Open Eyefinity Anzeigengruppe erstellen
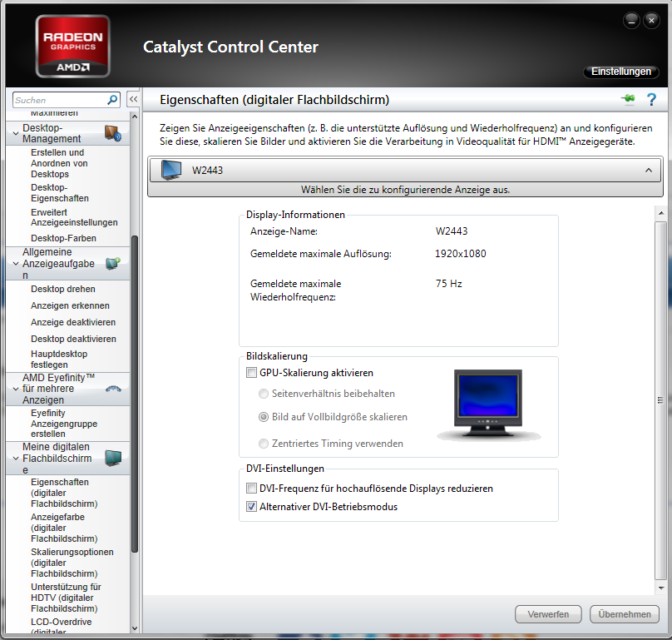 click(64, 424)
